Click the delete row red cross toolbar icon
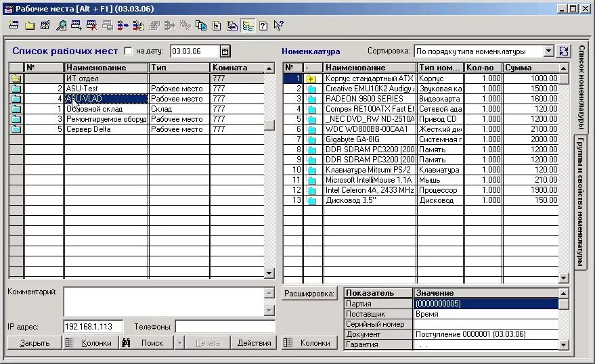 pyautogui.click(x=92, y=26)
